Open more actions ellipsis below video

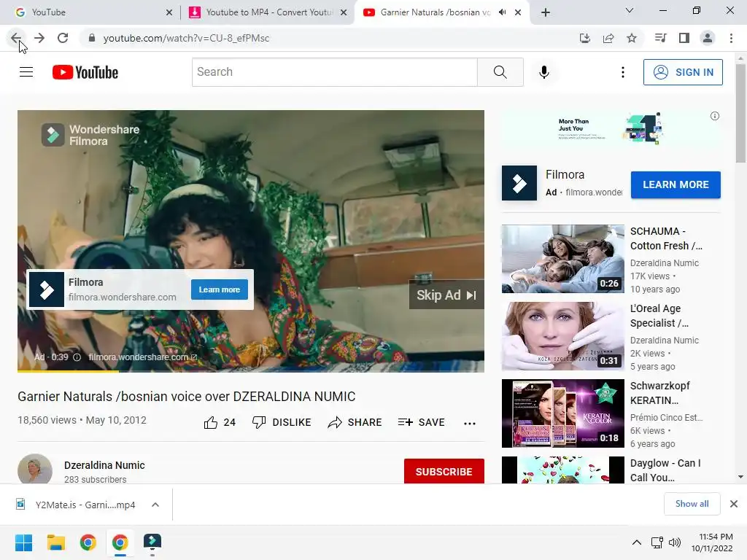pos(470,424)
